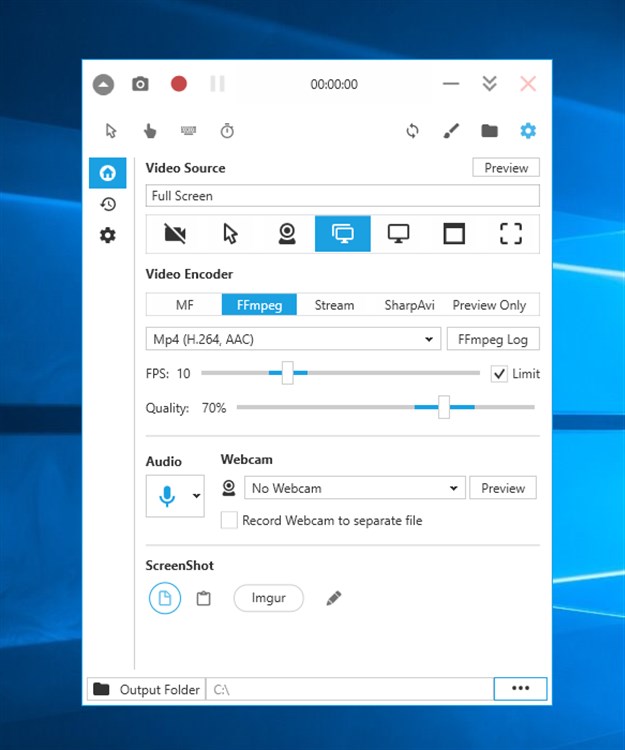The width and height of the screenshot is (625, 750).
Task: Click the screenshot edit pencil icon
Action: (334, 598)
